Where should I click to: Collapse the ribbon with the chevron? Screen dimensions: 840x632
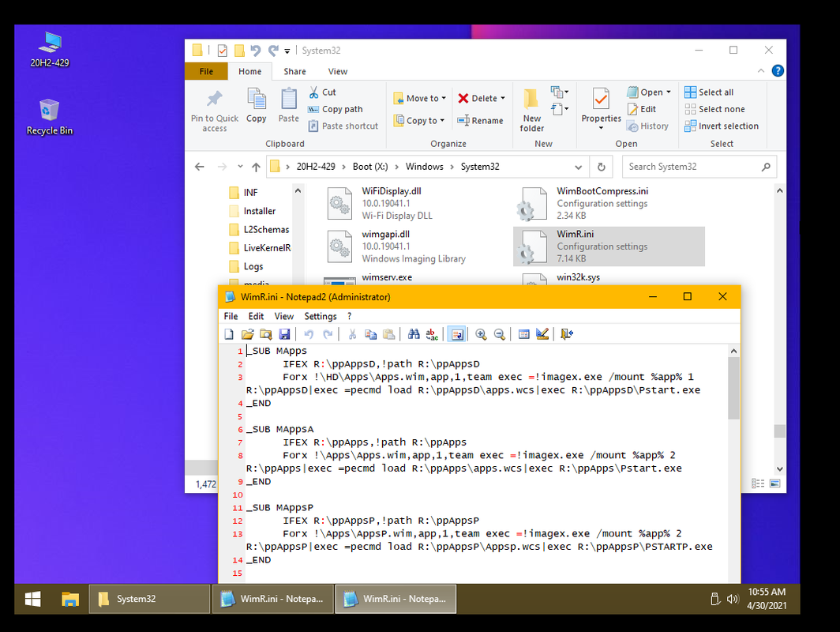[761, 71]
